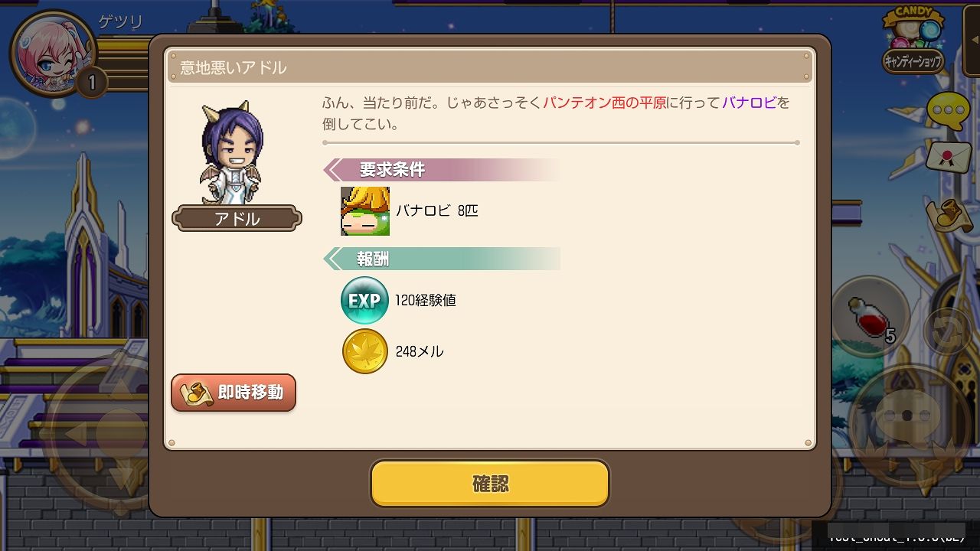Tap the level 1 badge
This screenshot has width=980, height=551.
[x=91, y=81]
